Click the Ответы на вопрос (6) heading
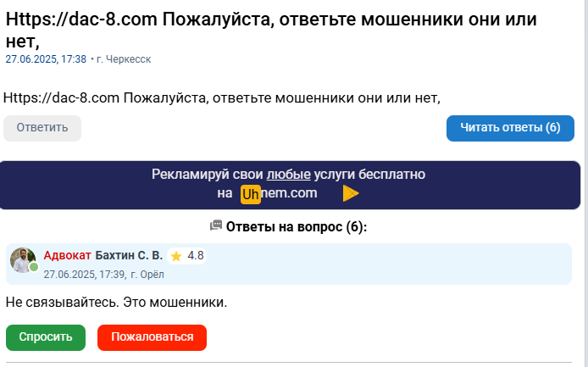The height and width of the screenshot is (367, 588). tap(297, 226)
